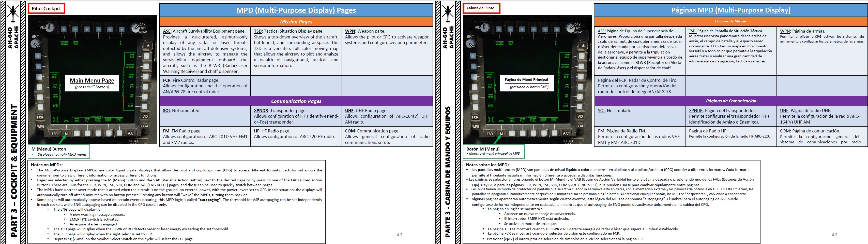
Task: Click the "Cabina de Piloto" heading box
Action: (480, 8)
